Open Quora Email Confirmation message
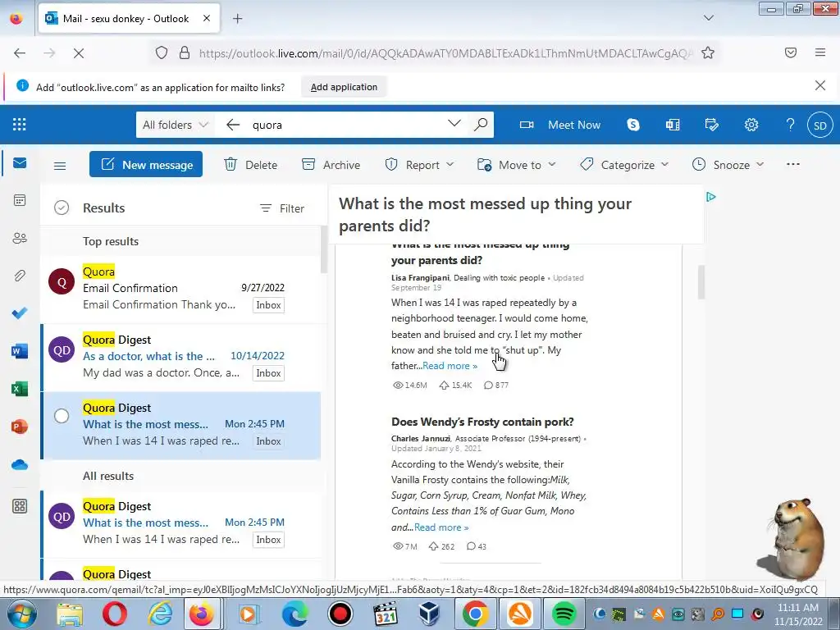840x630 pixels. (183, 290)
